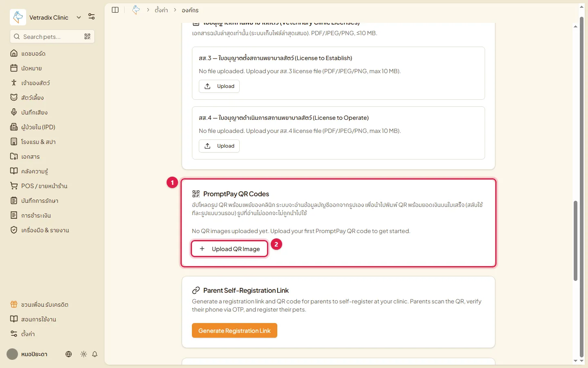Click the PromptPay QR Codes heading
This screenshot has width=588, height=368.
[x=236, y=194]
